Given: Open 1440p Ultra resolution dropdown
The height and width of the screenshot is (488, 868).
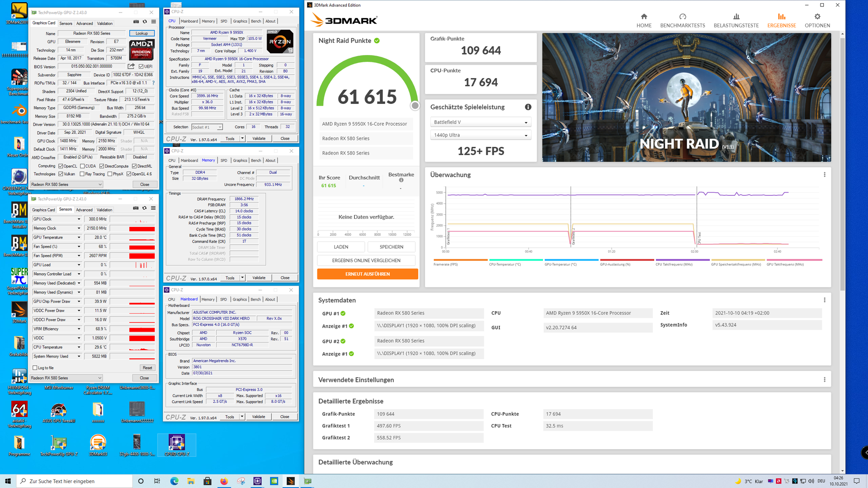Looking at the screenshot, I should pyautogui.click(x=480, y=135).
